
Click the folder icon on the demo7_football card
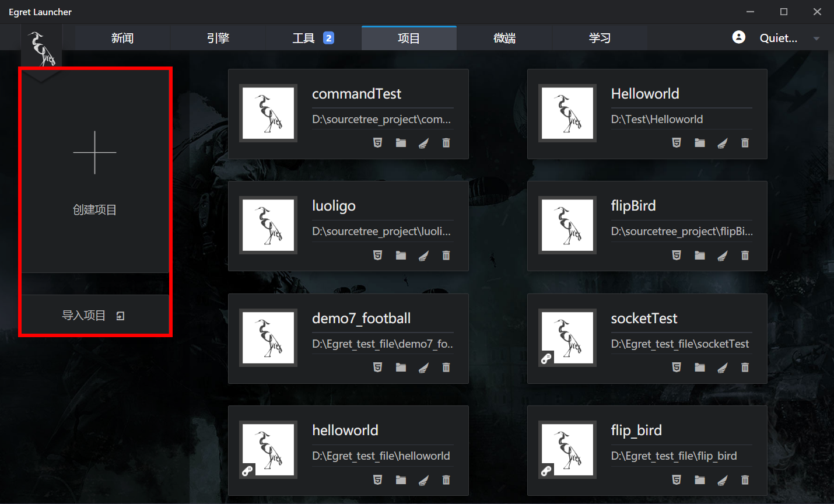401,367
